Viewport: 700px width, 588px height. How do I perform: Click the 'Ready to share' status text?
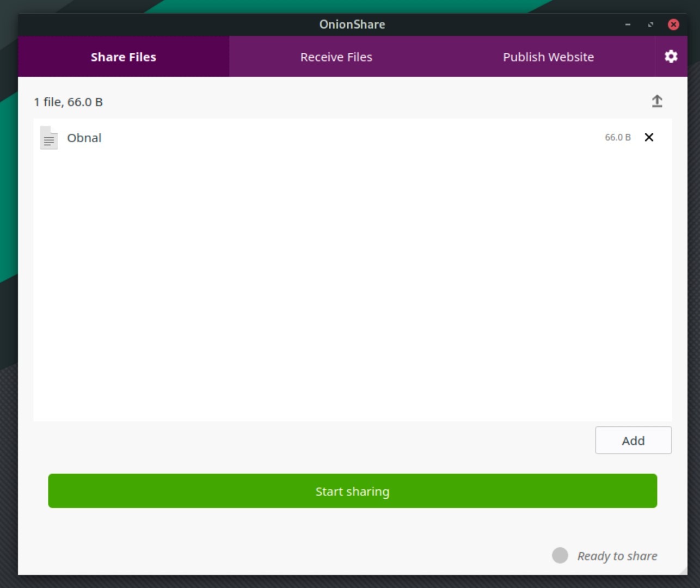pyautogui.click(x=617, y=556)
